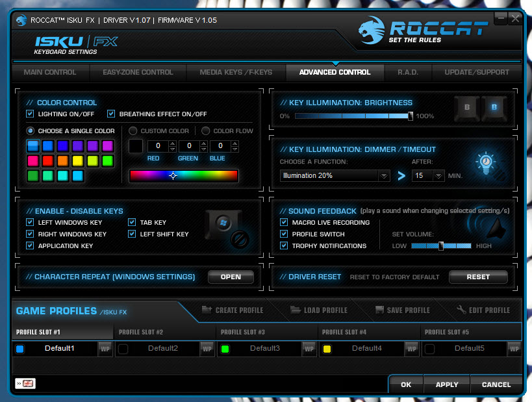Screen dimensions: 532x402
Task: Open Media Keys / F-Keys tab
Action: point(236,72)
